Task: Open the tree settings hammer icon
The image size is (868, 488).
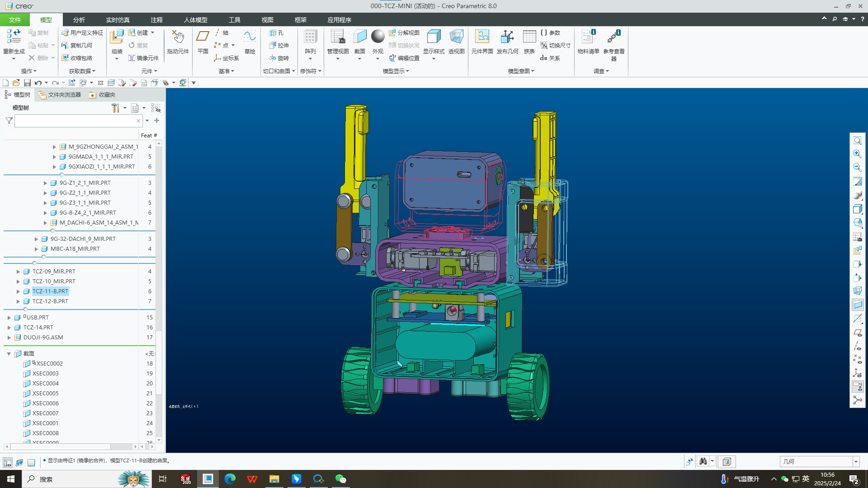Action: tap(116, 108)
